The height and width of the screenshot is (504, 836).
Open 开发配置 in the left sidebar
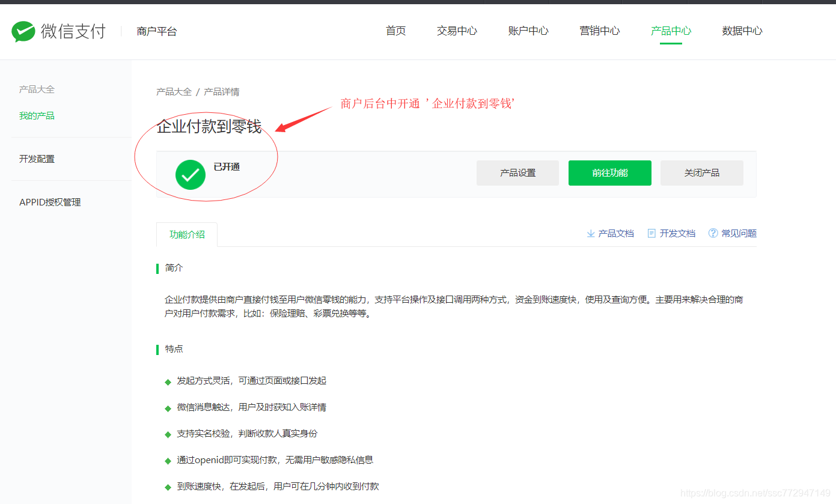point(37,159)
